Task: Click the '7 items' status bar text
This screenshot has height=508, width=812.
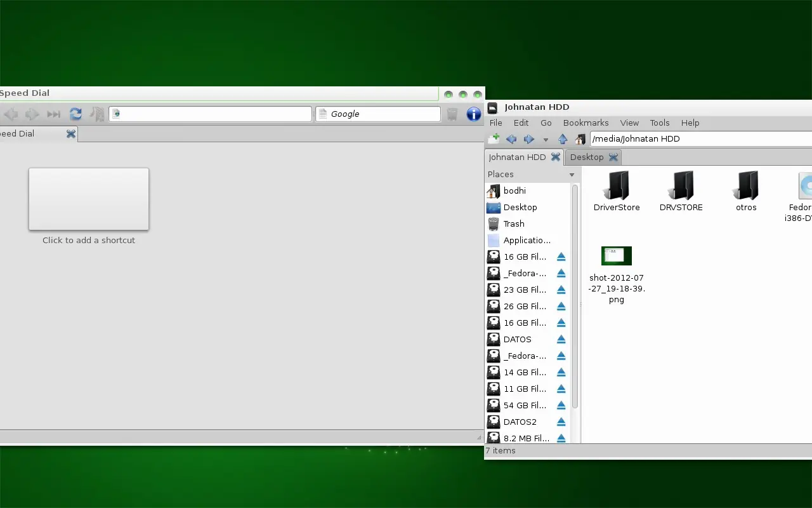Action: pyautogui.click(x=501, y=451)
